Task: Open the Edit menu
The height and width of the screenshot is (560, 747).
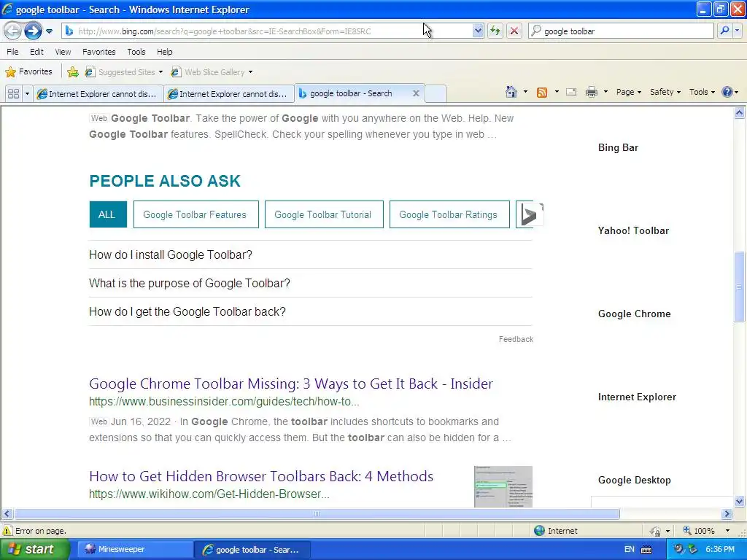Action: click(36, 52)
